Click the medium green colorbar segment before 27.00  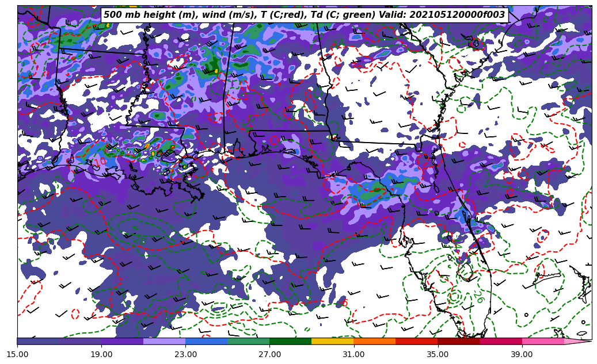[x=248, y=341]
